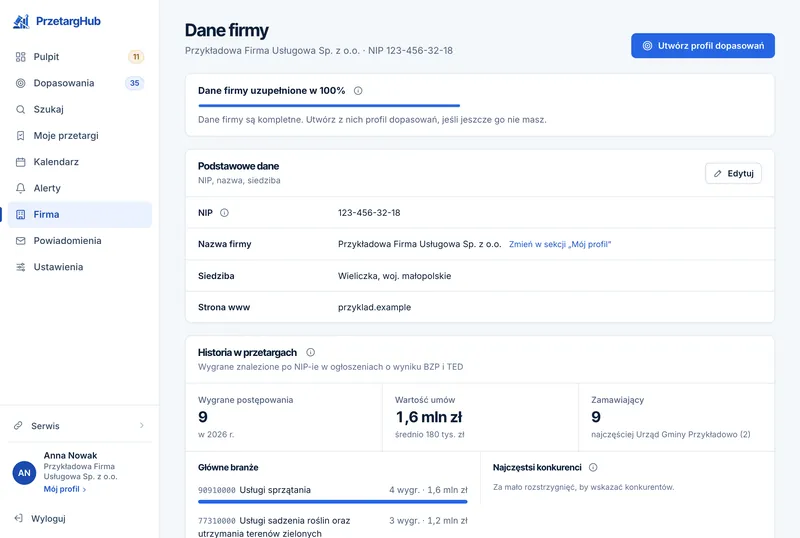Click the Powiadomienia envelope icon
Image resolution: width=800 pixels, height=538 pixels.
point(20,241)
